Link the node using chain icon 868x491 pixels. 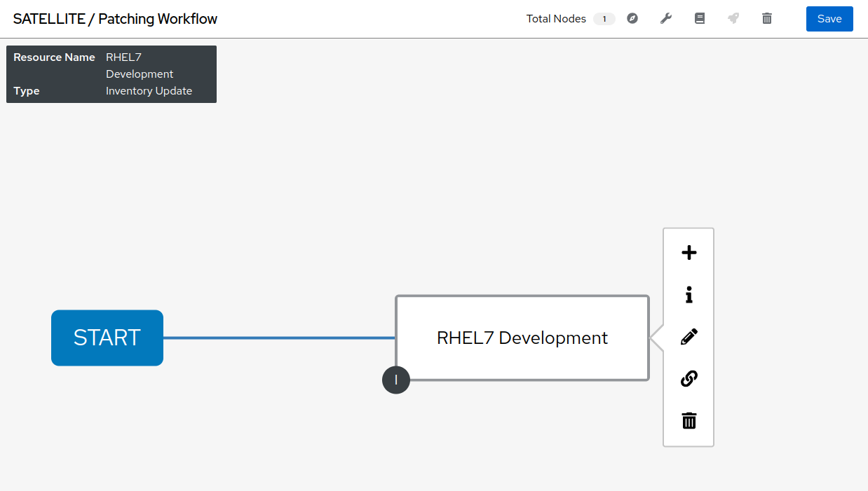(x=689, y=379)
